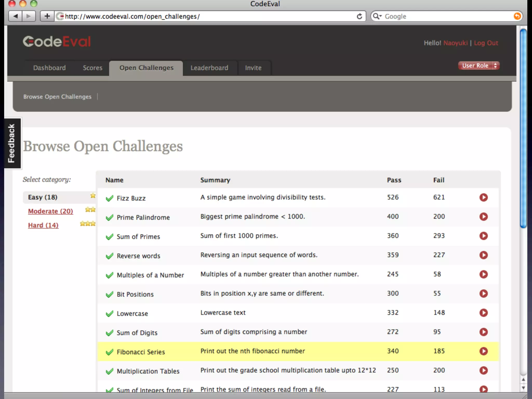Go to the Dashboard tab
Image resolution: width=532 pixels, height=399 pixels.
49,68
